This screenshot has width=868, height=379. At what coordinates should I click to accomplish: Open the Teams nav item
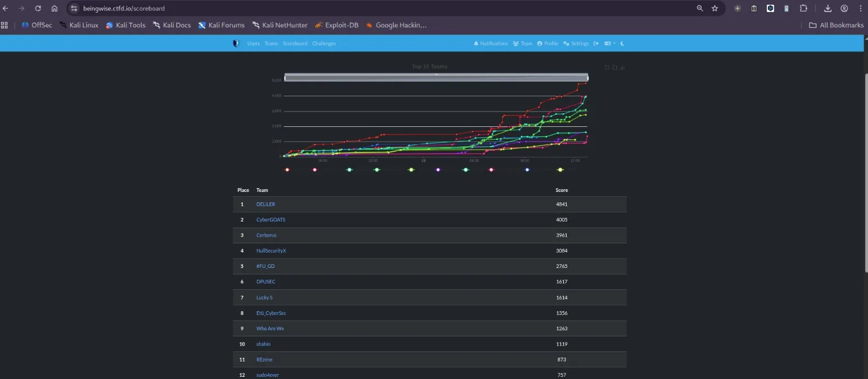(x=271, y=43)
